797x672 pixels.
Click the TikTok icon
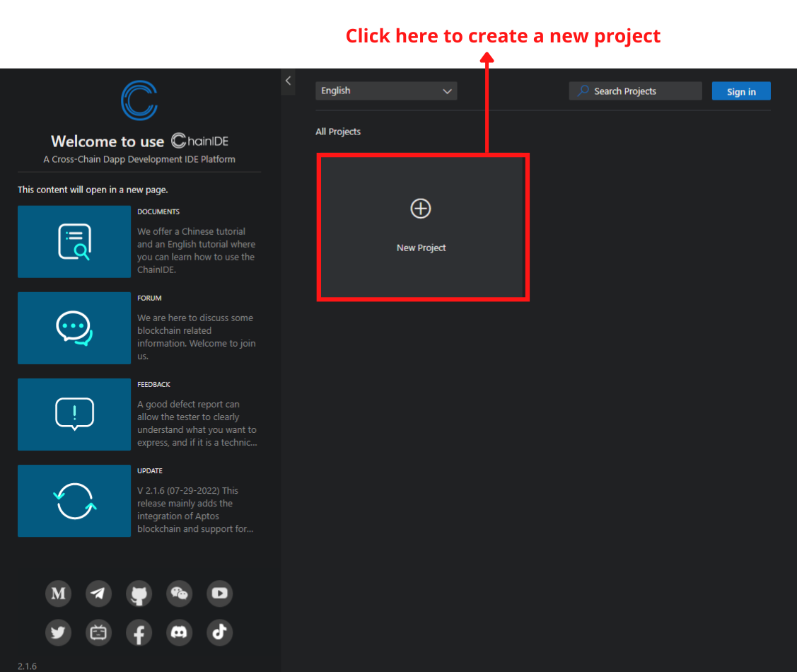tap(219, 632)
